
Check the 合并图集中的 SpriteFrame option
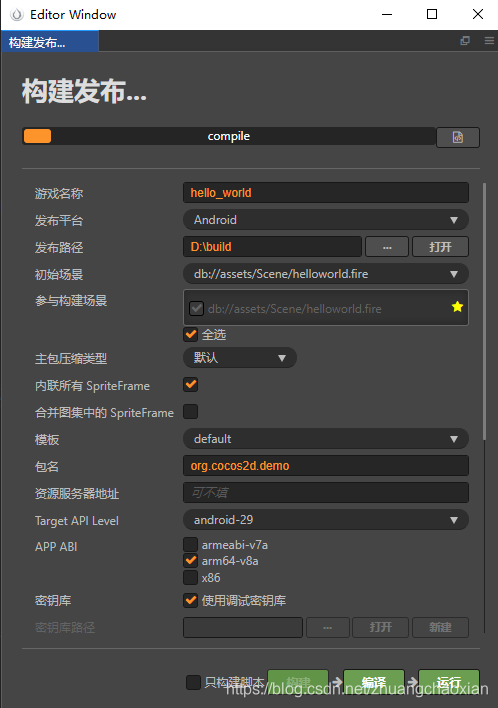coord(191,412)
